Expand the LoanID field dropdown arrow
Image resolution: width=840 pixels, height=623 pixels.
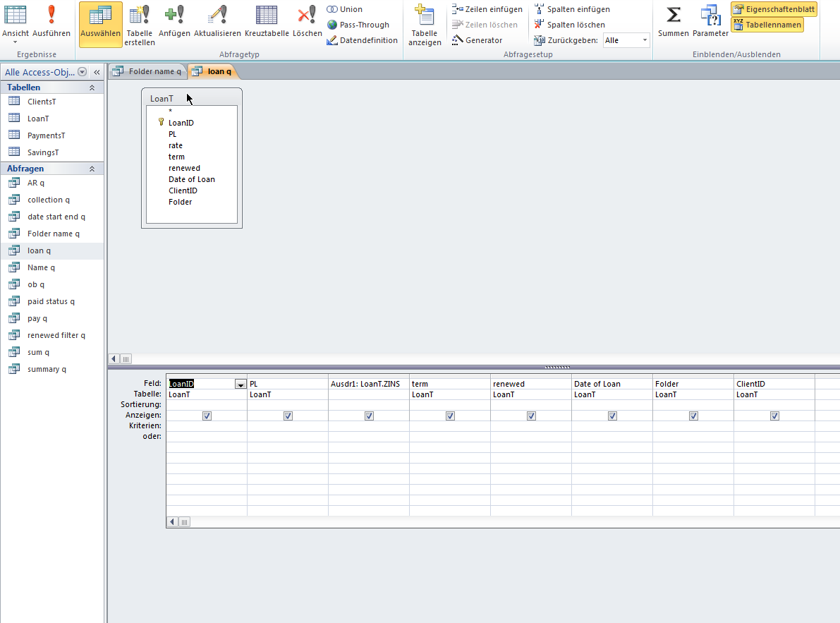241,384
